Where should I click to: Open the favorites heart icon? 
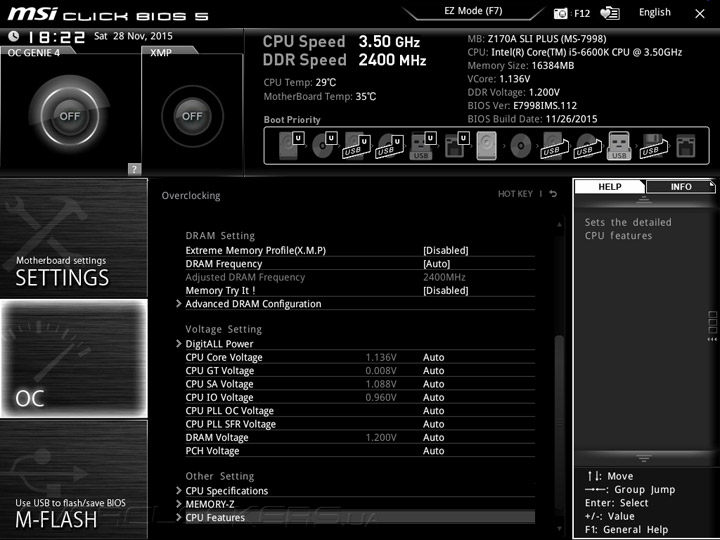(610, 13)
